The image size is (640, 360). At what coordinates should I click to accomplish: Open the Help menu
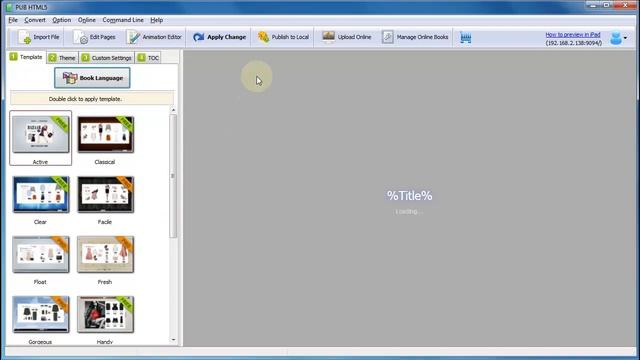click(x=156, y=20)
